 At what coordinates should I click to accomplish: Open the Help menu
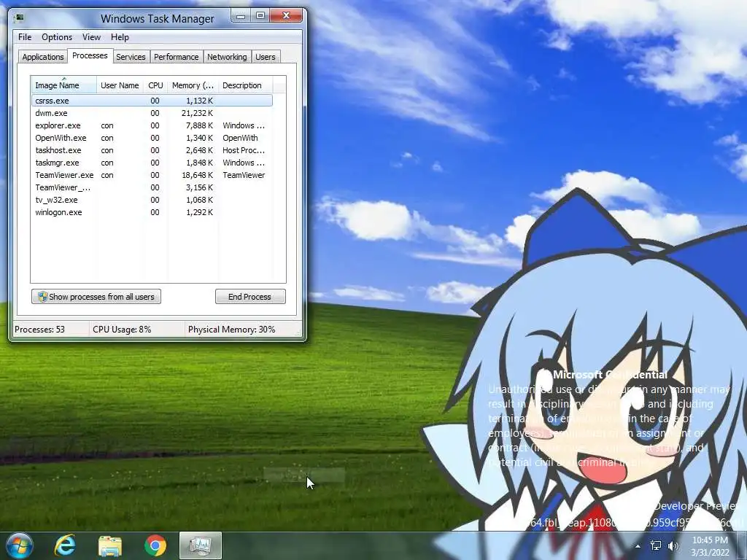pyautogui.click(x=120, y=36)
